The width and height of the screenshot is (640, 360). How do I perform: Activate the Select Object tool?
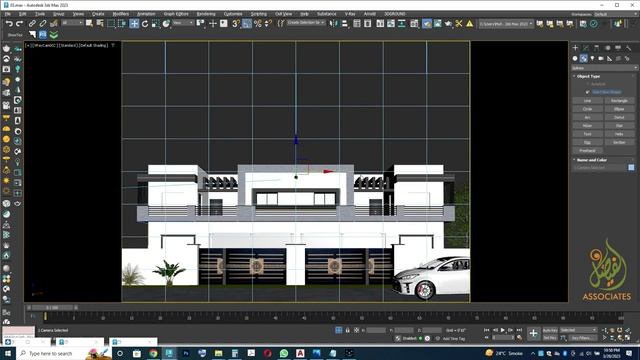tap(89, 24)
